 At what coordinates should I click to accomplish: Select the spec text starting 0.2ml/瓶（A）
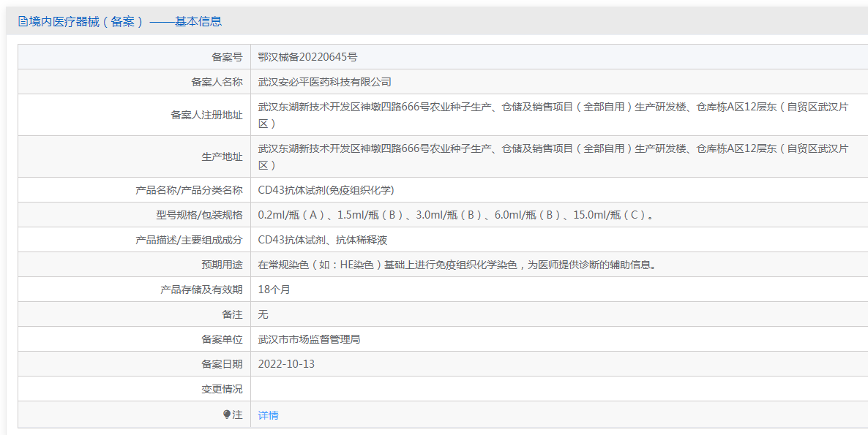457,215
